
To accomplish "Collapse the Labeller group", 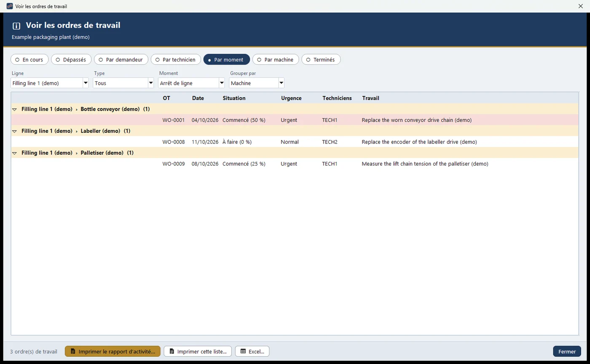I will point(14,131).
